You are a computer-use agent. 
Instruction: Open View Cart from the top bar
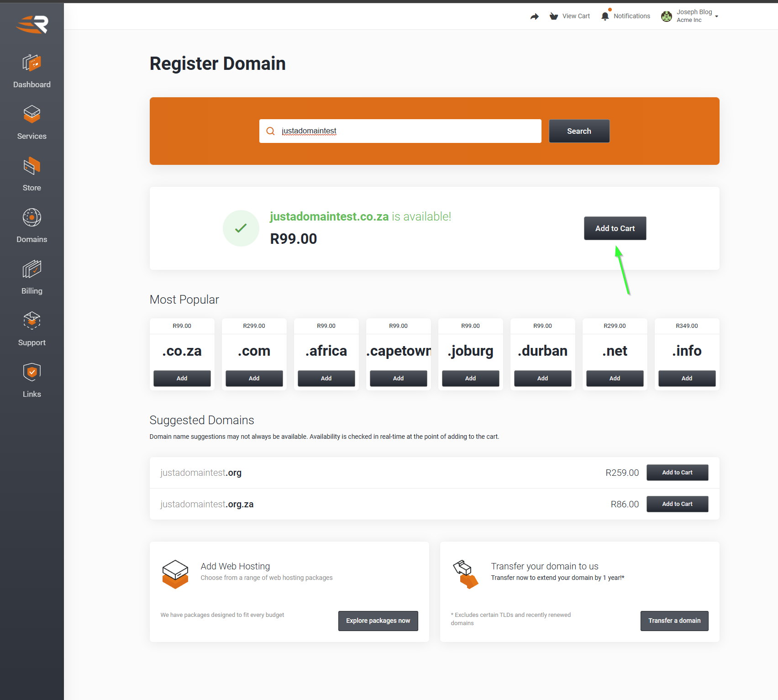click(x=569, y=16)
